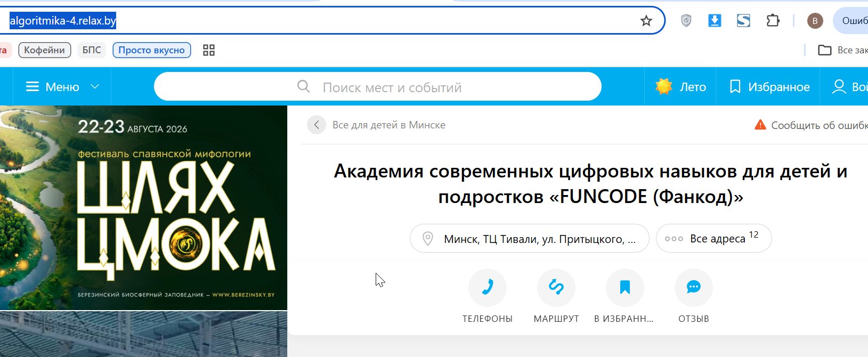868x357 pixels.
Task: Open the БПС bookmark
Action: 92,50
